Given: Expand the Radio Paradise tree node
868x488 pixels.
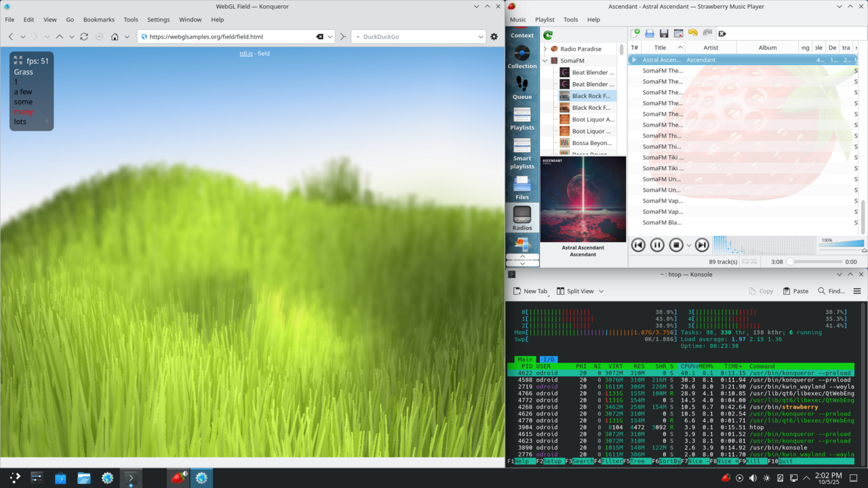Looking at the screenshot, I should (x=545, y=49).
